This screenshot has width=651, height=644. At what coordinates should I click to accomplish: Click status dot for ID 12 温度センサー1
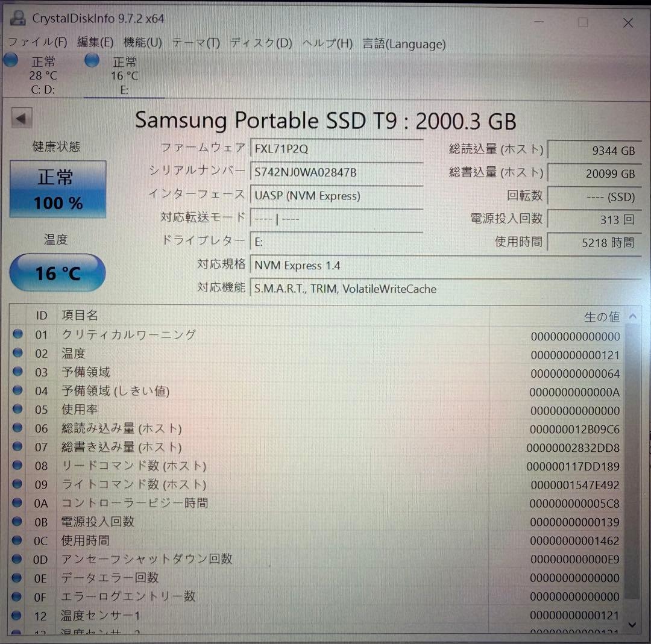pyautogui.click(x=17, y=615)
